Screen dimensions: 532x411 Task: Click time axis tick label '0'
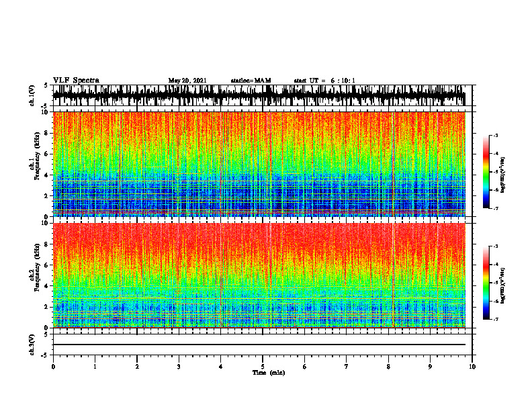tap(53, 367)
